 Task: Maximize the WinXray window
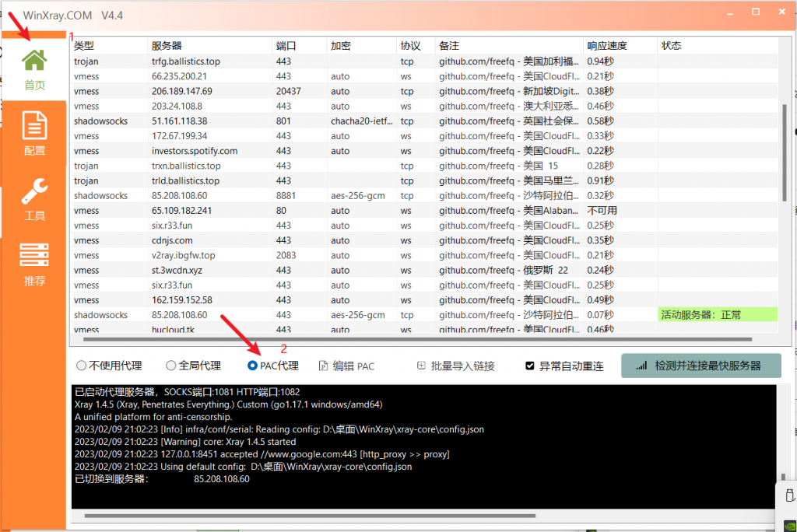pyautogui.click(x=756, y=12)
